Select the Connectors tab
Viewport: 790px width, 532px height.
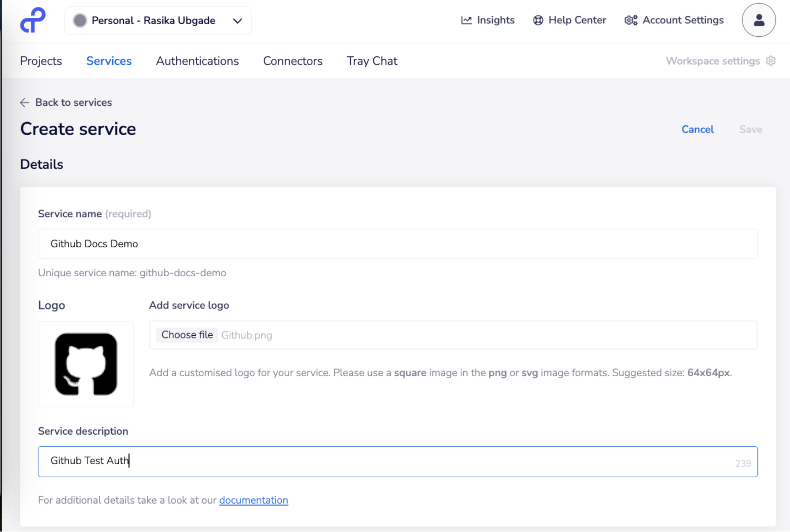coord(293,61)
